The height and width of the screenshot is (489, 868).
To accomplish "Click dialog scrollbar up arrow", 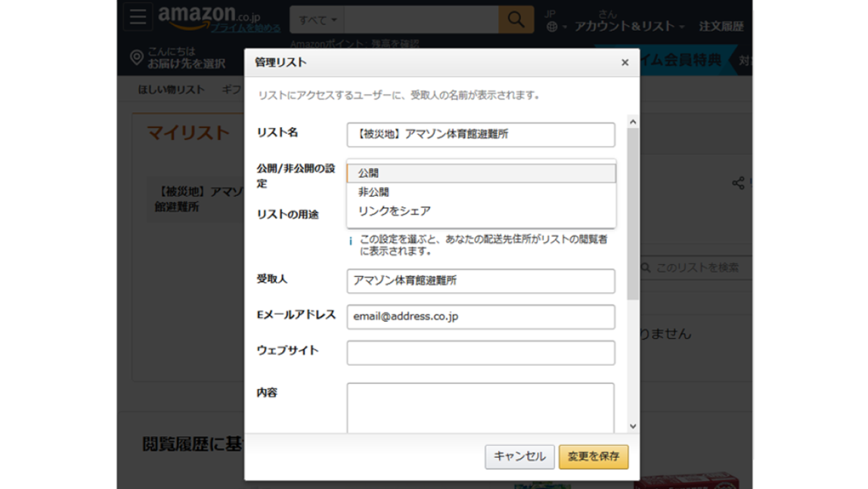I will click(x=633, y=122).
